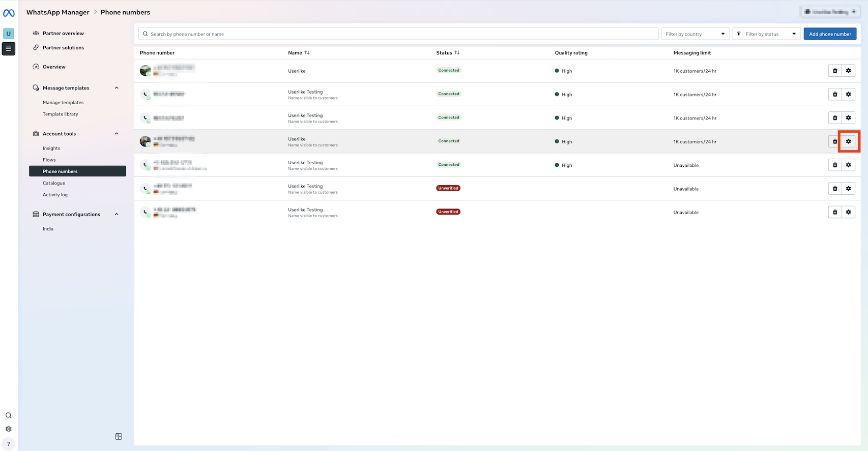Open the hamburger menu icon in left rail
Image resolution: width=868 pixels, height=451 pixels.
click(x=9, y=49)
